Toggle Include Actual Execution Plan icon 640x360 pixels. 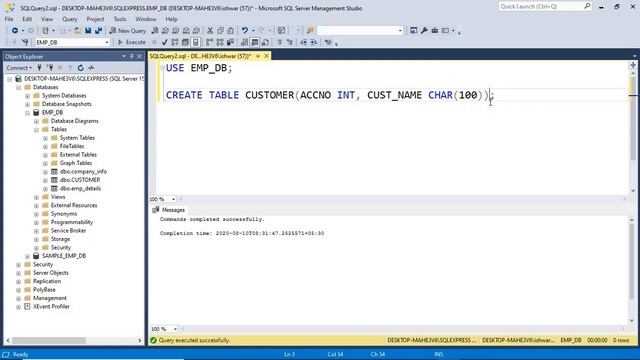click(209, 42)
